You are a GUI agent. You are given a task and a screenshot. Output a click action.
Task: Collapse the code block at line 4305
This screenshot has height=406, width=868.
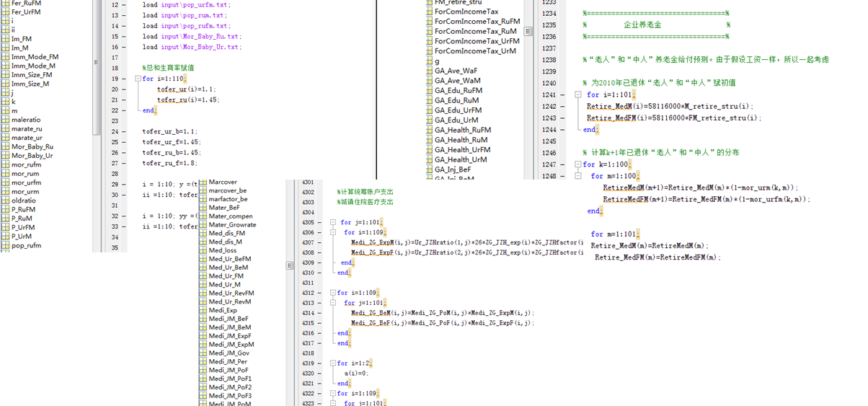pos(333,223)
